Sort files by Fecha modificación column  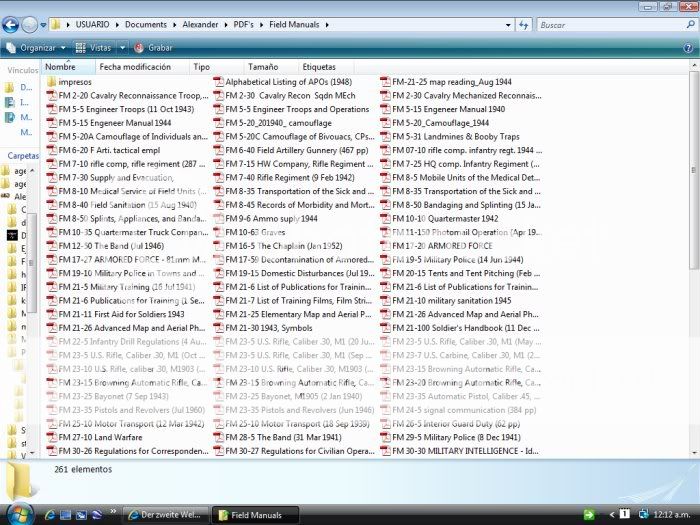(x=135, y=67)
